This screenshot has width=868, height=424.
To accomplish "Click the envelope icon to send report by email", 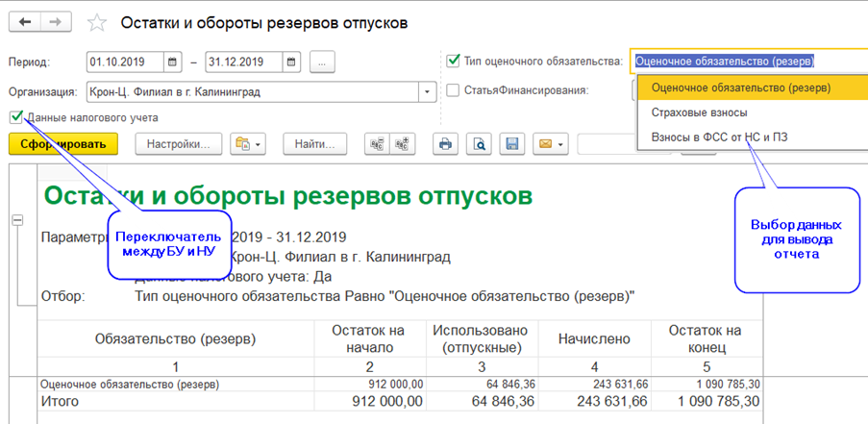I will pos(546,144).
